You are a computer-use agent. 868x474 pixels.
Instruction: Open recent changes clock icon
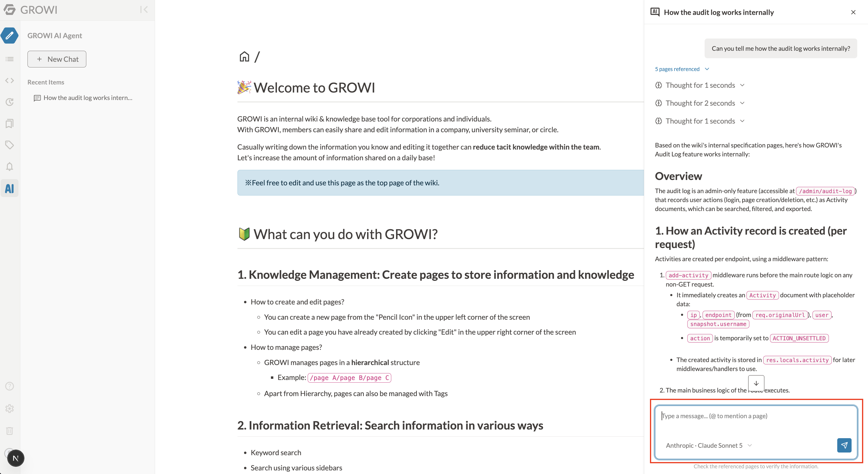point(10,102)
